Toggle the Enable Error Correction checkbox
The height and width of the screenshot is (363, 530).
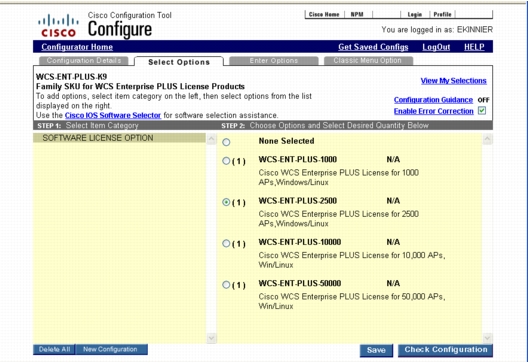click(482, 111)
